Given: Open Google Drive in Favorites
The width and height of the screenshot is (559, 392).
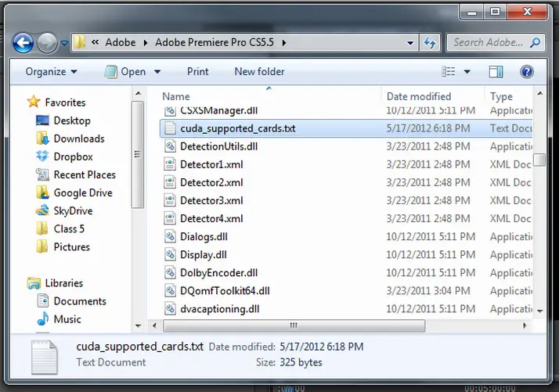Looking at the screenshot, I should click(83, 192).
